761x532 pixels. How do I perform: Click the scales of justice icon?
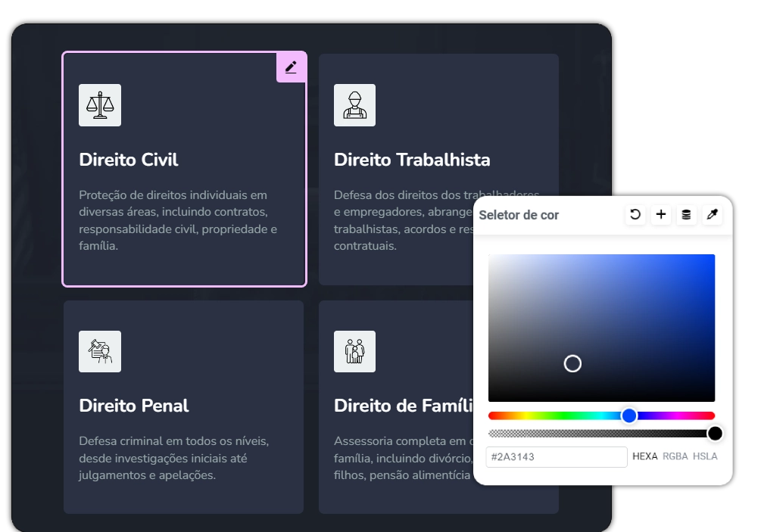(x=100, y=105)
